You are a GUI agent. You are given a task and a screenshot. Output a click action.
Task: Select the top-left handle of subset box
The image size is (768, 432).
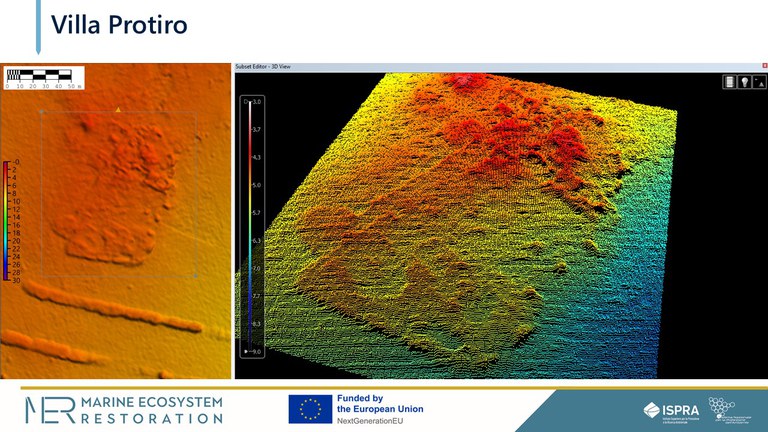[x=42, y=113]
